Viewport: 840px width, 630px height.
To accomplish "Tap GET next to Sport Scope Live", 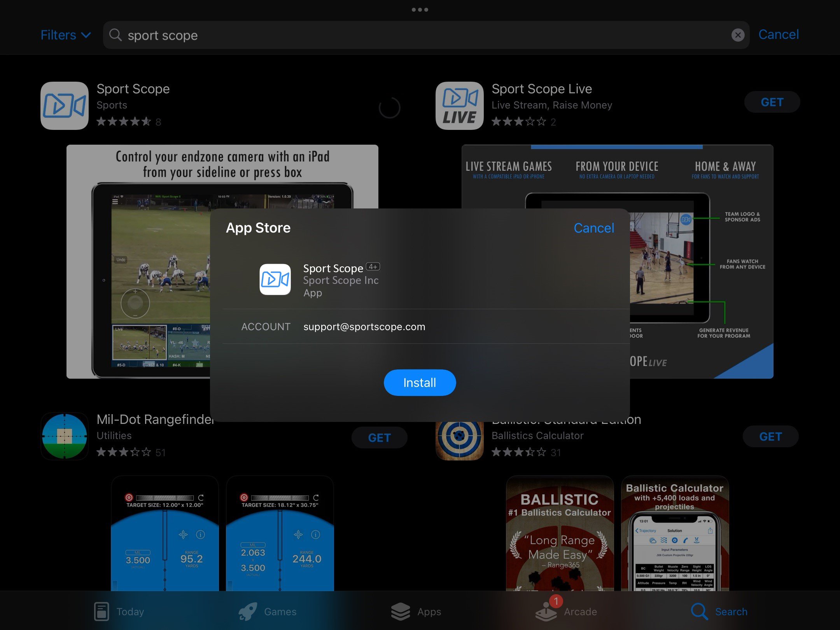I will 772,102.
